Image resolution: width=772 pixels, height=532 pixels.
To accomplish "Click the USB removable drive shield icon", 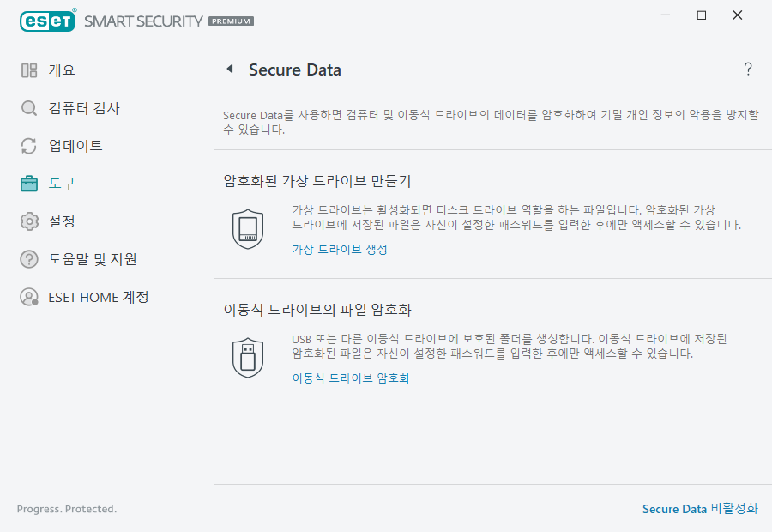I will (248, 355).
